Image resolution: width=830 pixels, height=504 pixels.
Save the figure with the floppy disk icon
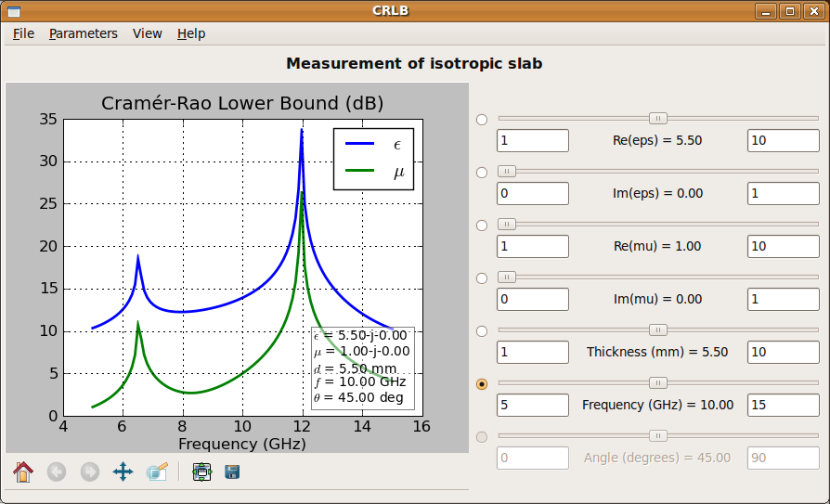232,472
